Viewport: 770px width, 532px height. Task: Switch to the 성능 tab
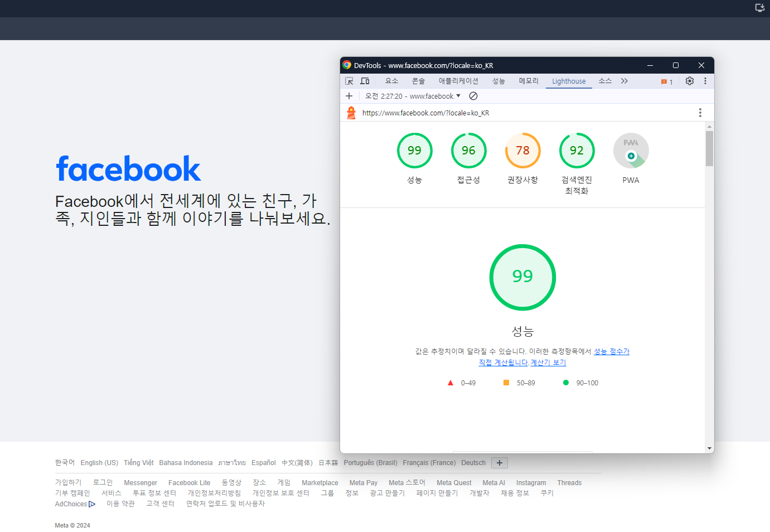[498, 81]
